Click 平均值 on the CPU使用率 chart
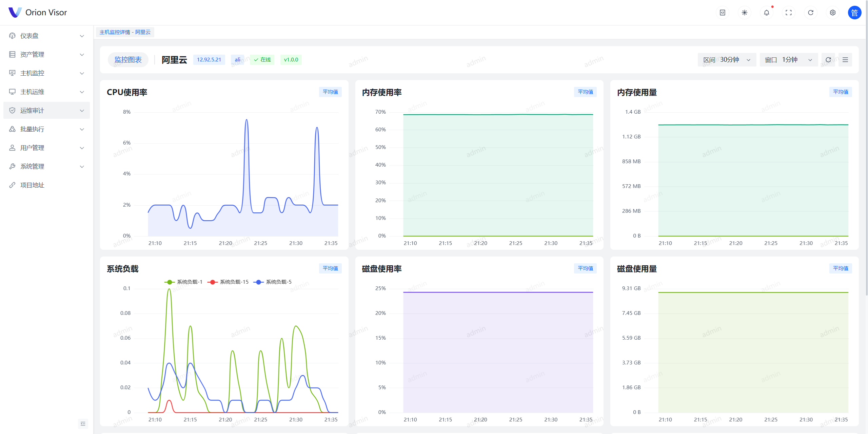Image resolution: width=868 pixels, height=434 pixels. 330,92
